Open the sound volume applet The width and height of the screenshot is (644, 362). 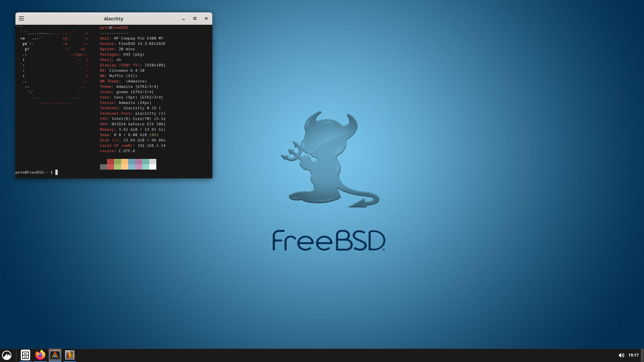coord(621,355)
